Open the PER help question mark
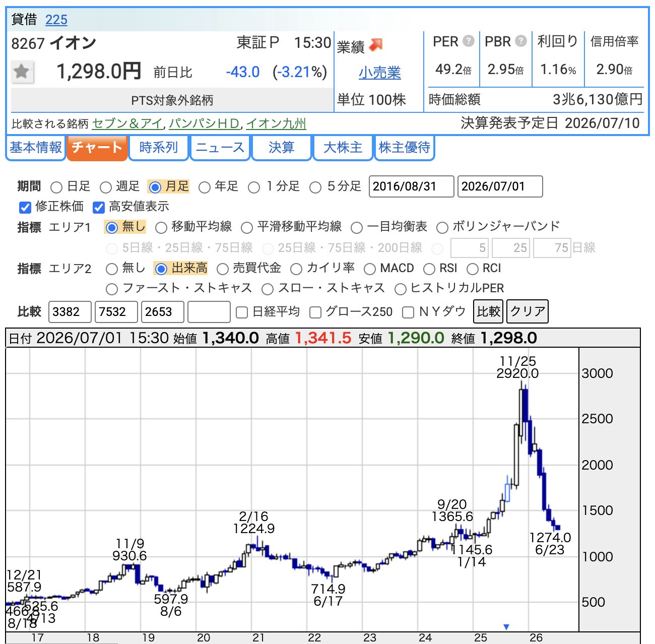 [469, 41]
